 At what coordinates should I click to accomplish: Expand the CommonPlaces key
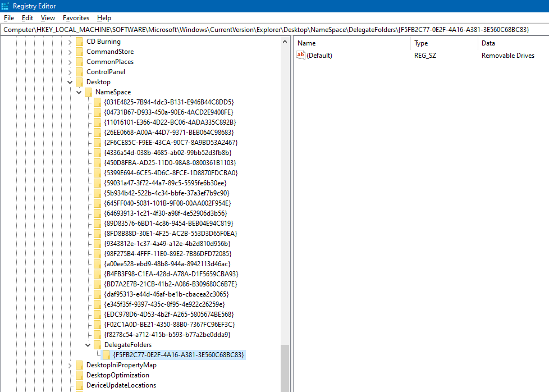pyautogui.click(x=70, y=61)
